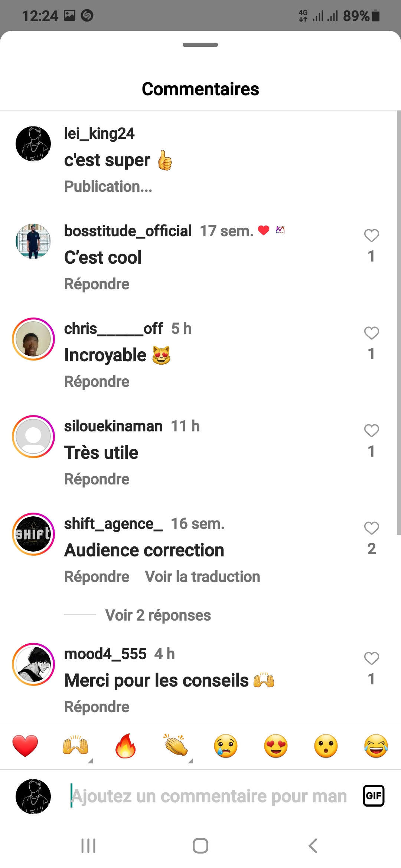Insert the fire emoji reaction

tap(125, 746)
